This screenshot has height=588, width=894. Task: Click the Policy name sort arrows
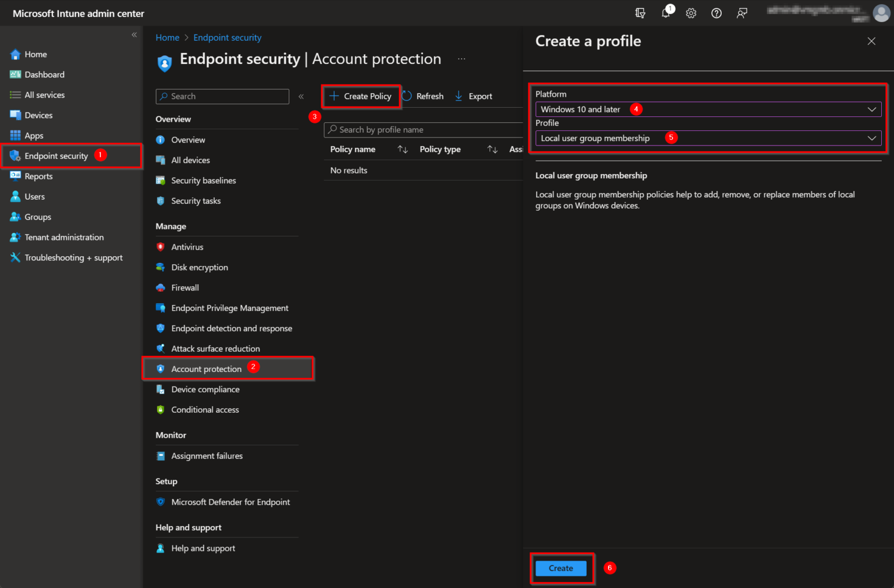tap(403, 149)
